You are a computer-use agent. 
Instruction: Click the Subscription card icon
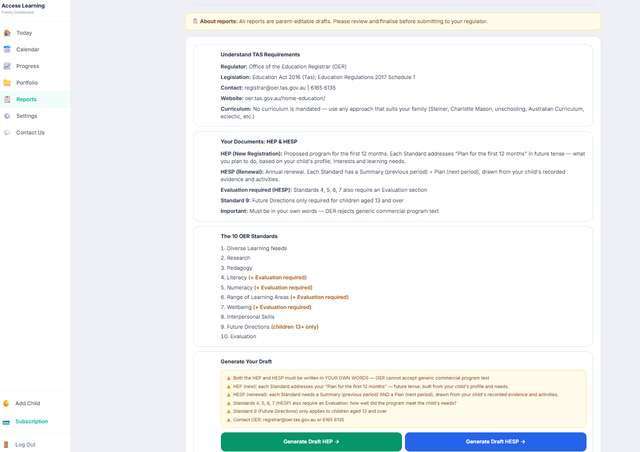pos(6,422)
